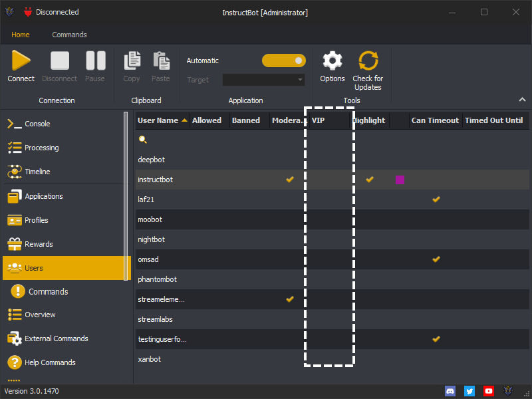Toggle Can Timeout for laf21
The height and width of the screenshot is (399, 532).
[x=436, y=199]
